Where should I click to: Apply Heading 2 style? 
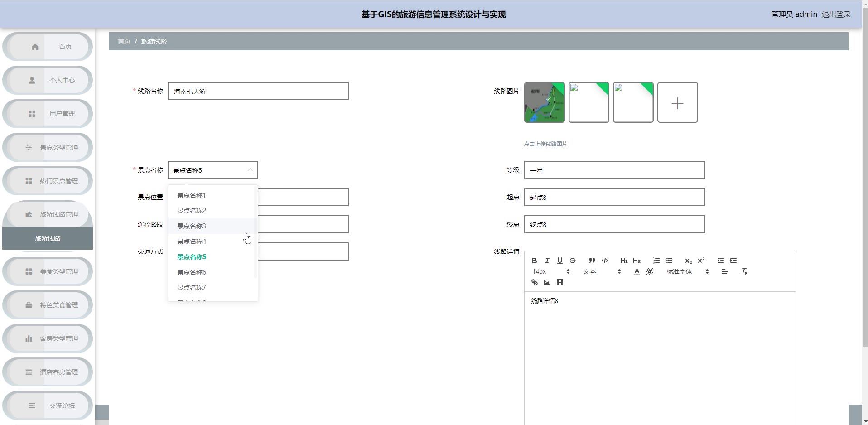click(x=637, y=261)
